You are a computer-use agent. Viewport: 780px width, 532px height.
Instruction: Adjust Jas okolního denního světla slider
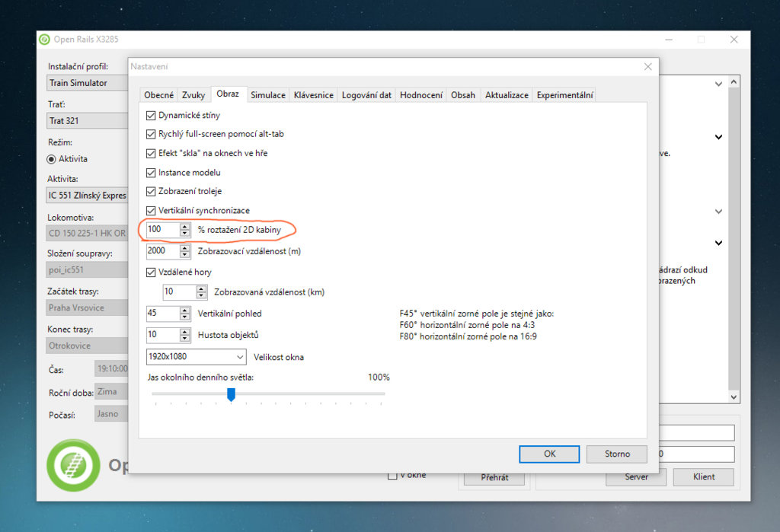point(231,394)
